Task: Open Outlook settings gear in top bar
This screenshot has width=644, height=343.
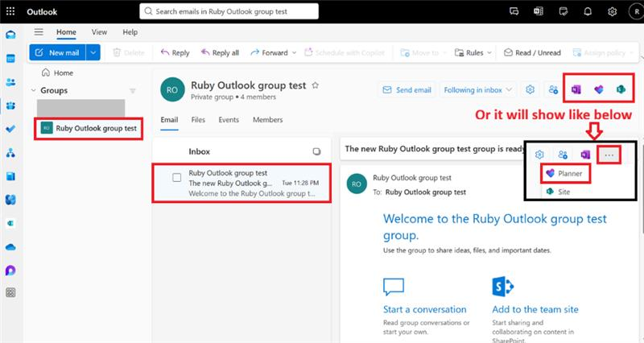Action: [x=612, y=11]
